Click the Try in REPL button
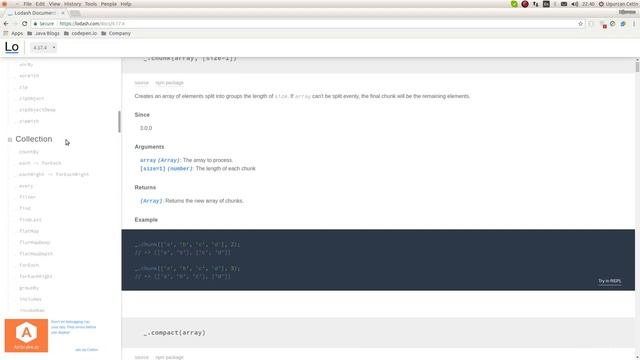 pyautogui.click(x=609, y=281)
